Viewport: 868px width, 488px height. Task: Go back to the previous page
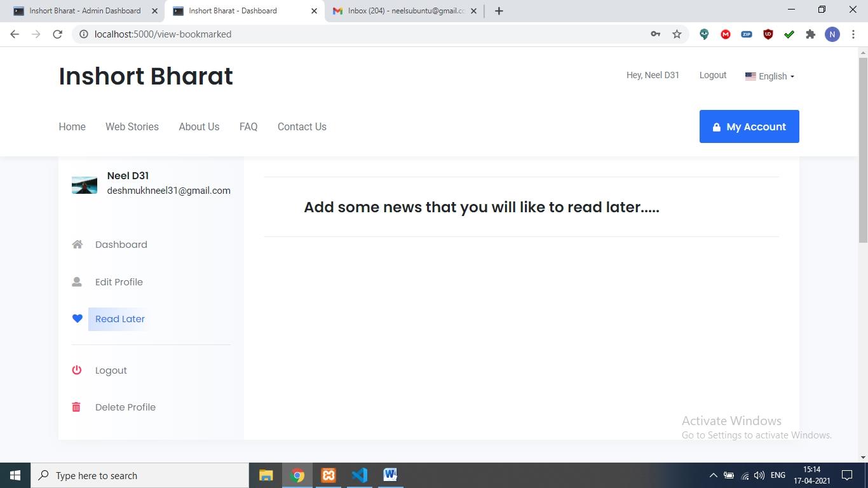click(15, 34)
